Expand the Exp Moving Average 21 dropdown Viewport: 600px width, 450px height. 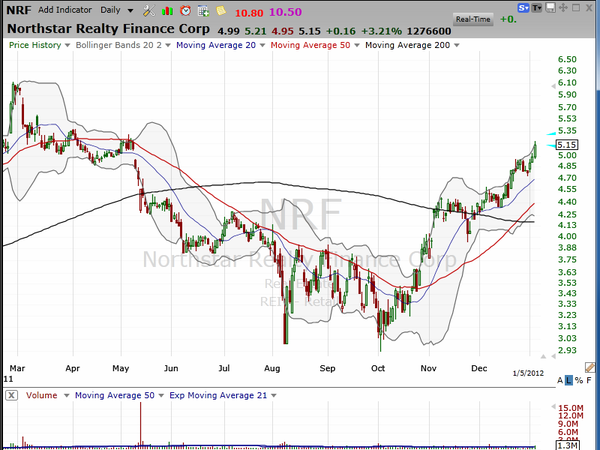pos(274,396)
